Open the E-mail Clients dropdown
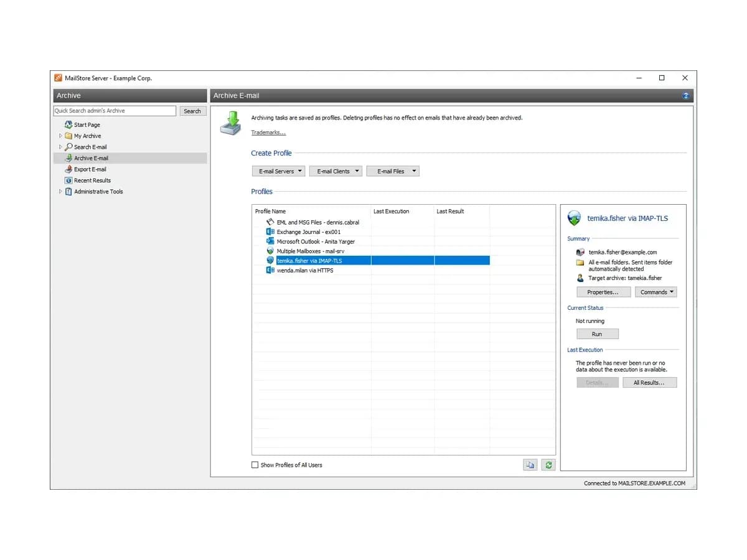This screenshot has width=747, height=560. pos(336,171)
